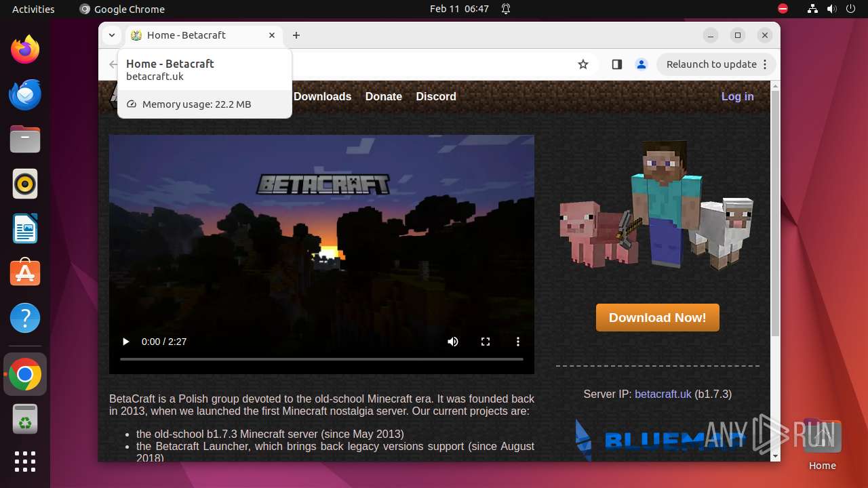Open video more options menu
868x488 pixels.
518,342
